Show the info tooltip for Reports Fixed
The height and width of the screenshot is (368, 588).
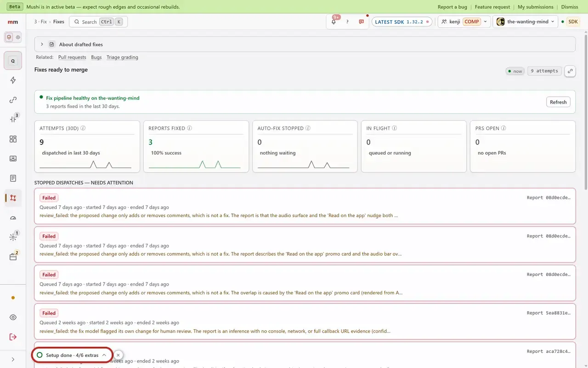coord(189,128)
